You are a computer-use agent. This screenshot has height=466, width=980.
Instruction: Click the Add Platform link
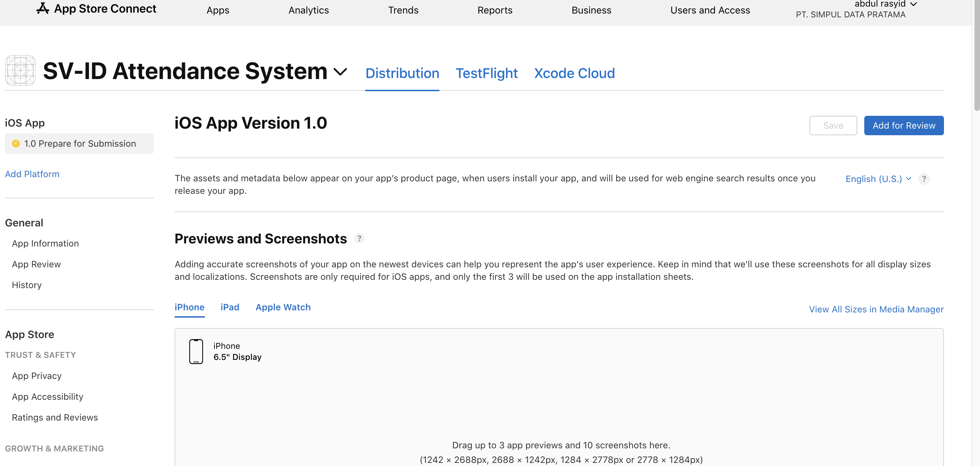point(32,174)
